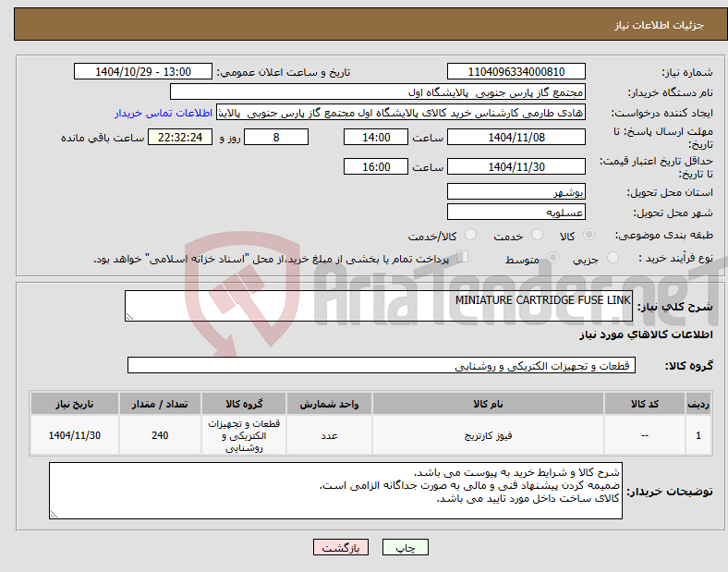
Task: Click the remaining days field showing 8
Action: [276, 137]
